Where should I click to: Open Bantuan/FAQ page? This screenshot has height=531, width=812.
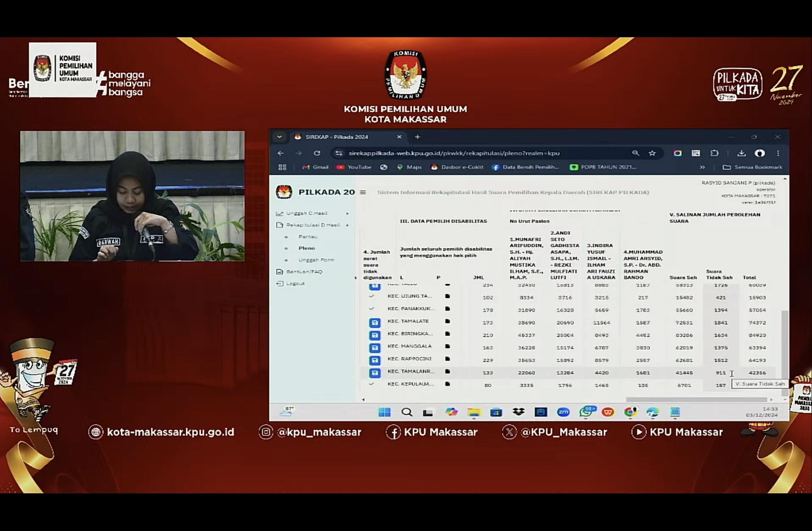pyautogui.click(x=304, y=271)
